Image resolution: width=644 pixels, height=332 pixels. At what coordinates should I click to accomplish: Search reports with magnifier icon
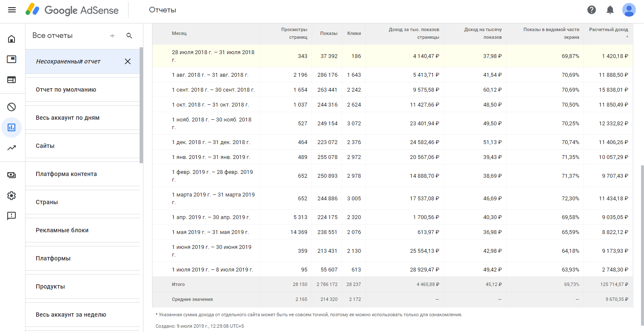point(129,36)
